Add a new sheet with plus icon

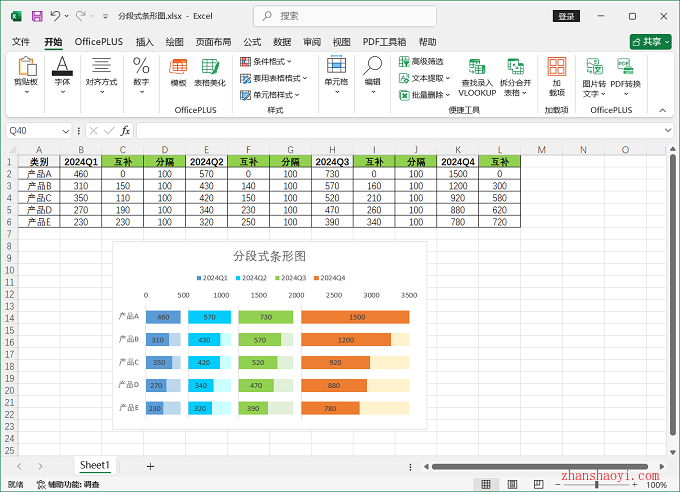click(x=150, y=466)
